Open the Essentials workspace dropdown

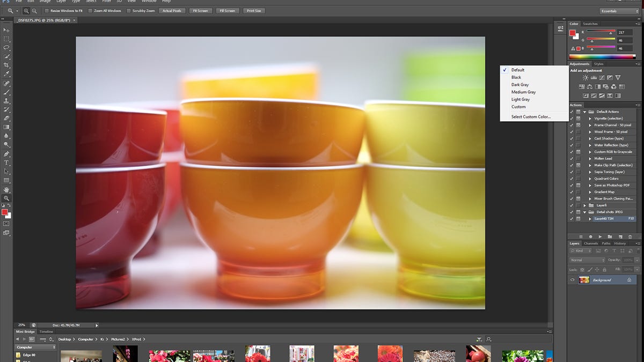click(619, 11)
